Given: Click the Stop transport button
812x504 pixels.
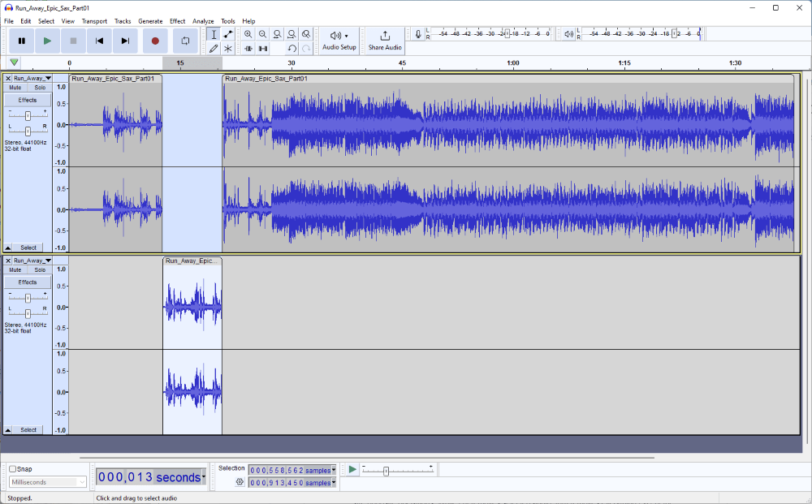Looking at the screenshot, I should click(x=73, y=41).
